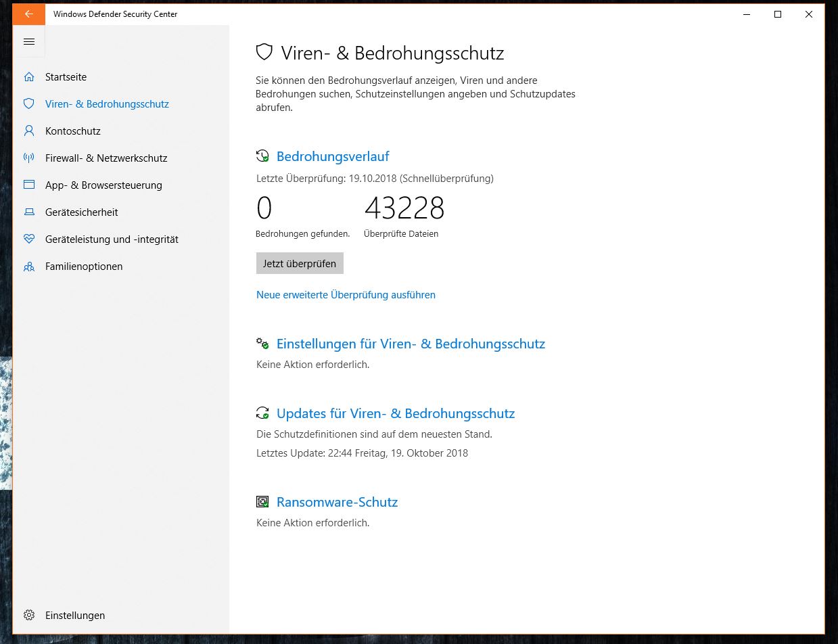838x644 pixels.
Task: Maximize the Security Center window
Action: [x=778, y=14]
